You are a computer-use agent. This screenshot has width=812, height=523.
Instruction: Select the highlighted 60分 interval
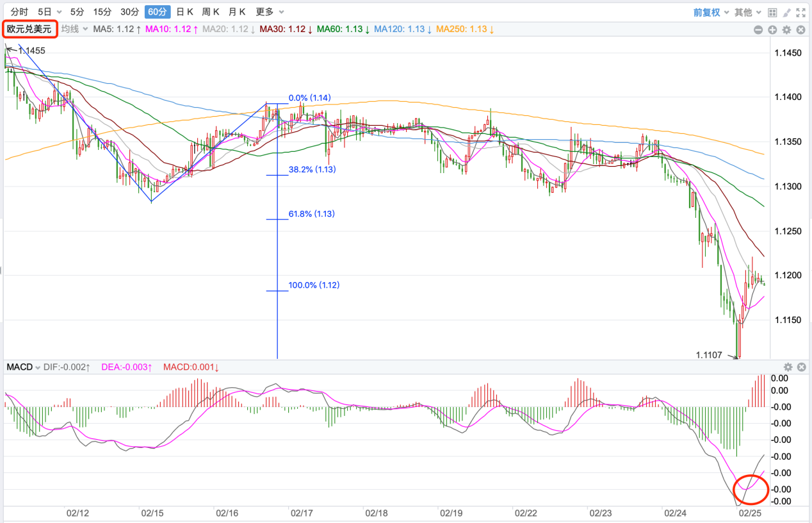click(158, 12)
